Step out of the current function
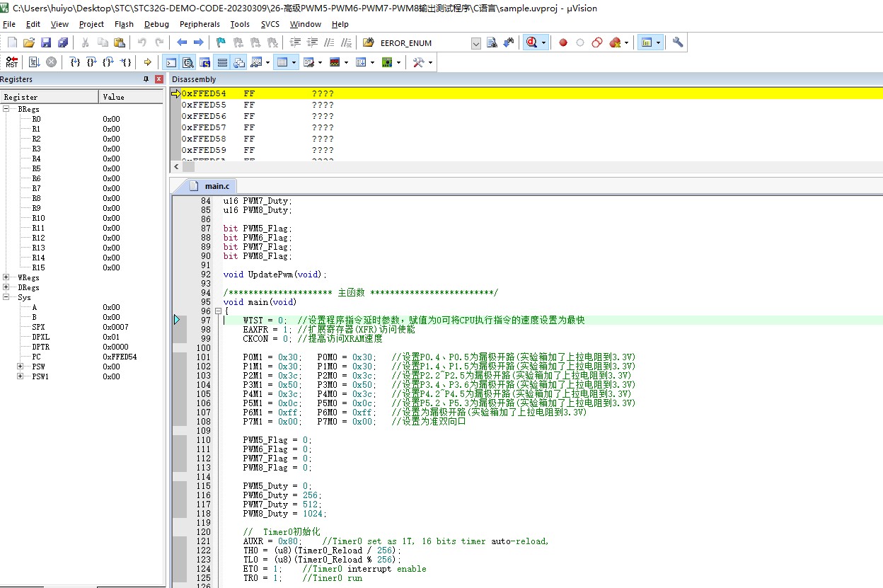Viewport: 883px width, 588px height. pos(108,62)
